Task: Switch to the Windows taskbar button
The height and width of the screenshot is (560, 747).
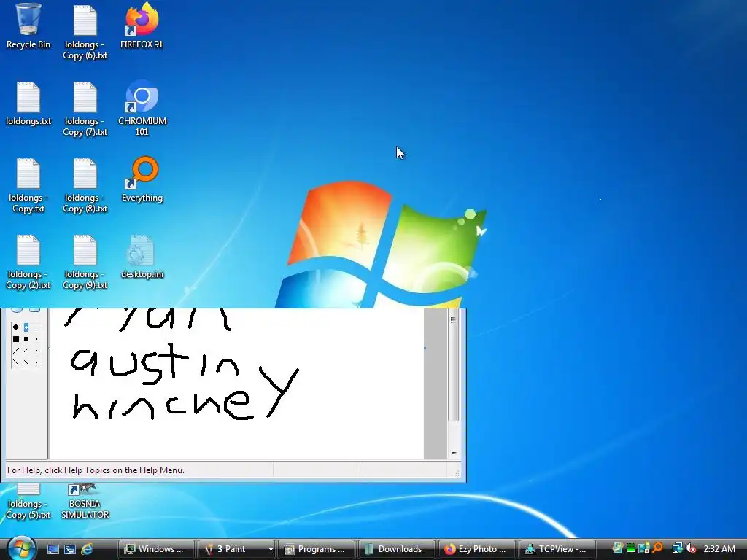Action: tap(156, 549)
